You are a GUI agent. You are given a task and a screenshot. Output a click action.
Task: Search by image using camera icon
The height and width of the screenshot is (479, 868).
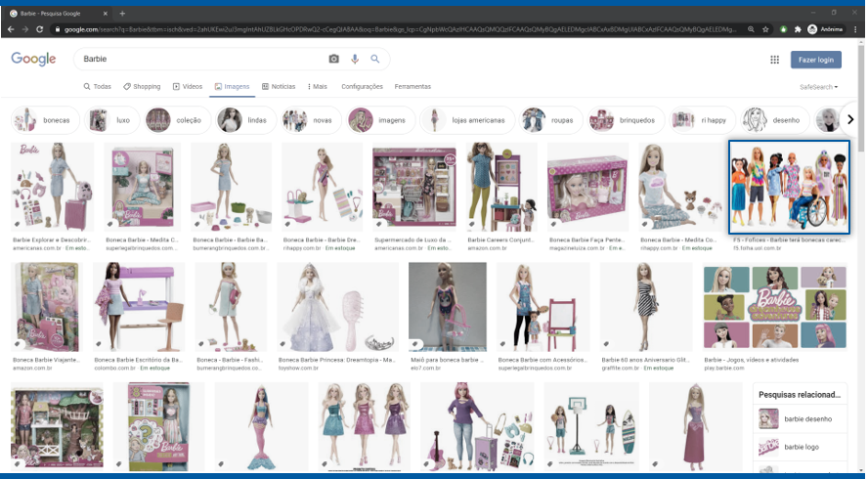333,59
